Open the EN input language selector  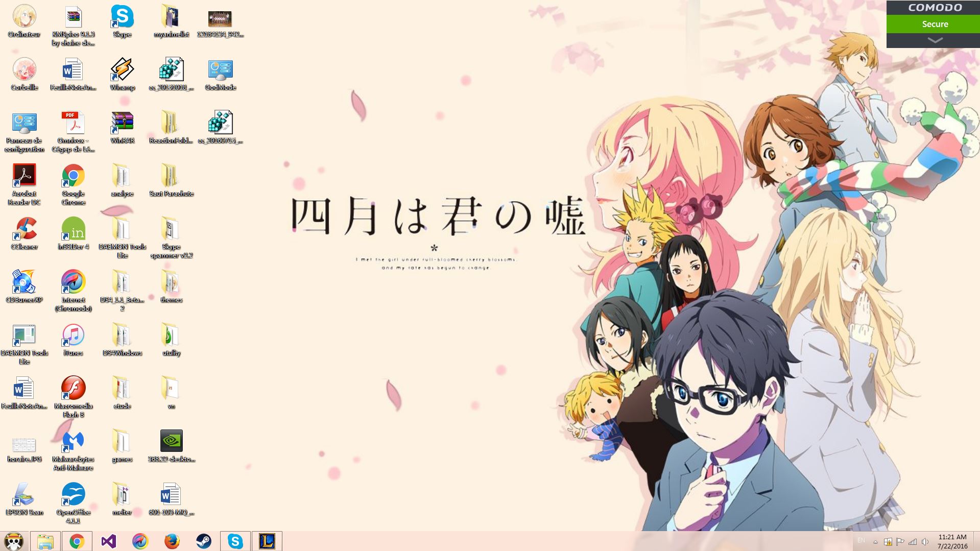coord(861,540)
